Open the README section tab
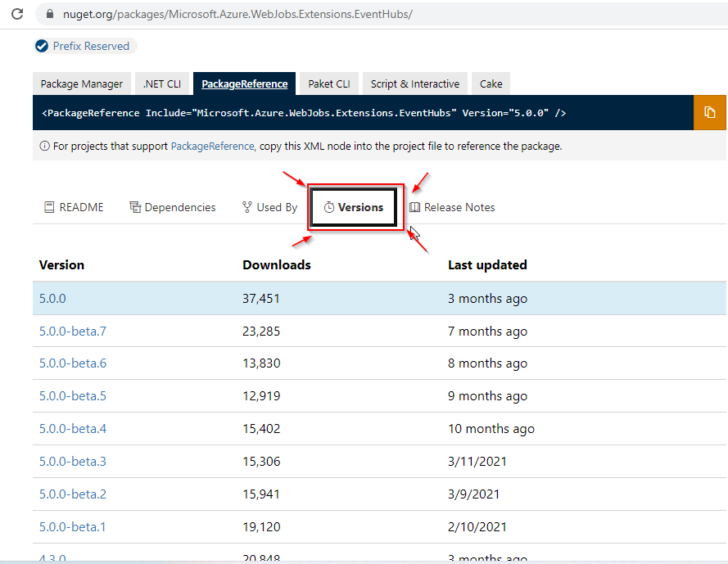This screenshot has width=728, height=564. pyautogui.click(x=74, y=207)
